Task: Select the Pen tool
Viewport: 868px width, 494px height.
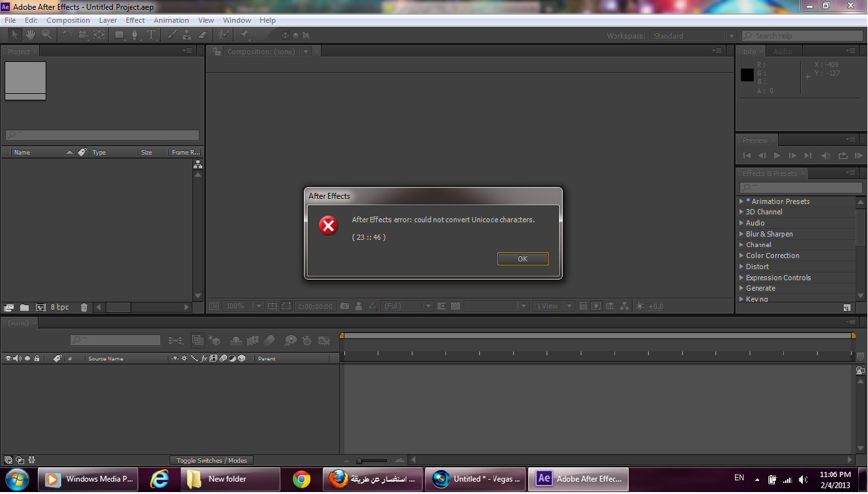Action: [135, 35]
